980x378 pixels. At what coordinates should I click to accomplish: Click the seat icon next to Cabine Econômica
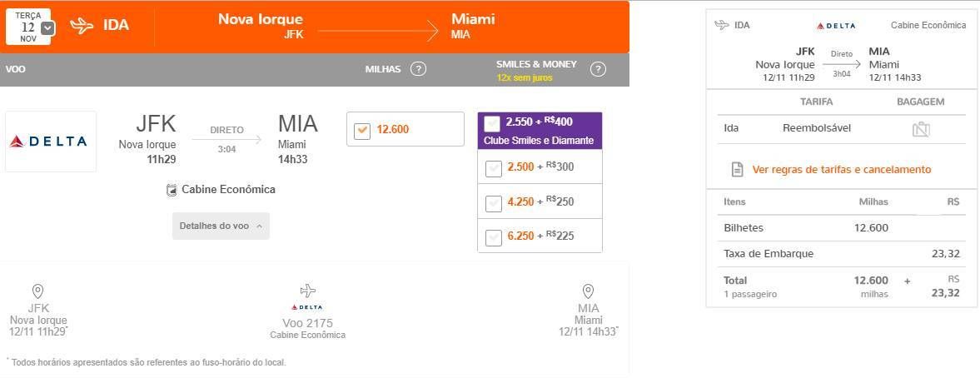[172, 190]
